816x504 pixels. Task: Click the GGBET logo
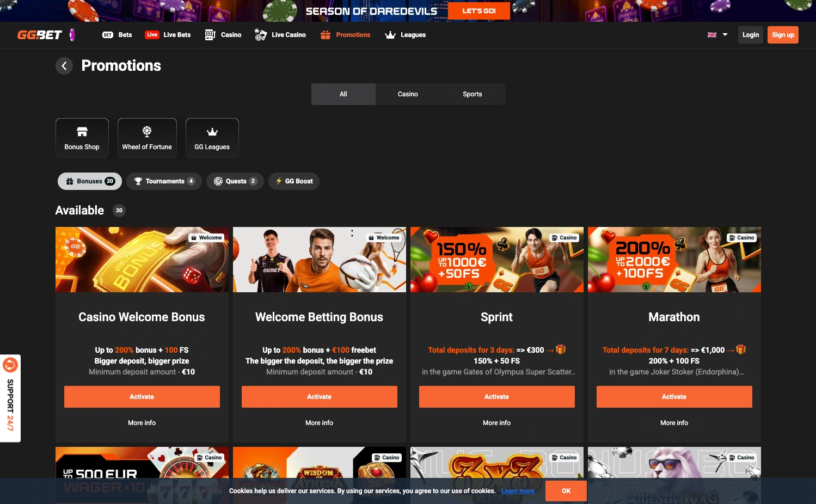(x=40, y=35)
